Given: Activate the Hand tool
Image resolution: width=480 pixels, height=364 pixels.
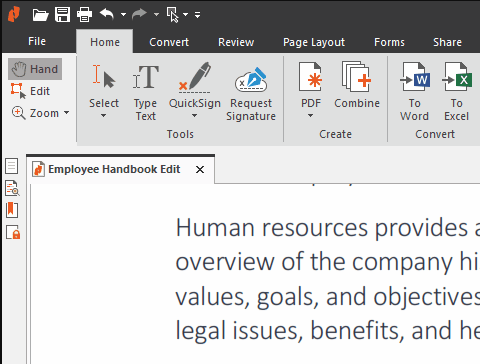Looking at the screenshot, I should (x=35, y=69).
